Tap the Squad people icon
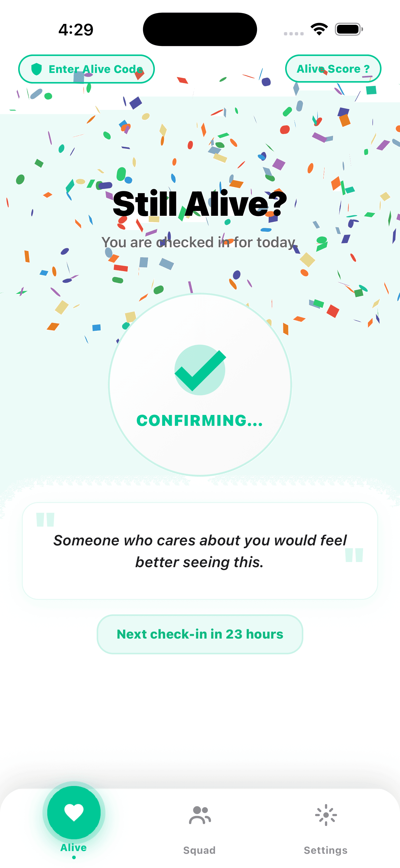Viewport: 400px width, 868px height. pyautogui.click(x=200, y=815)
